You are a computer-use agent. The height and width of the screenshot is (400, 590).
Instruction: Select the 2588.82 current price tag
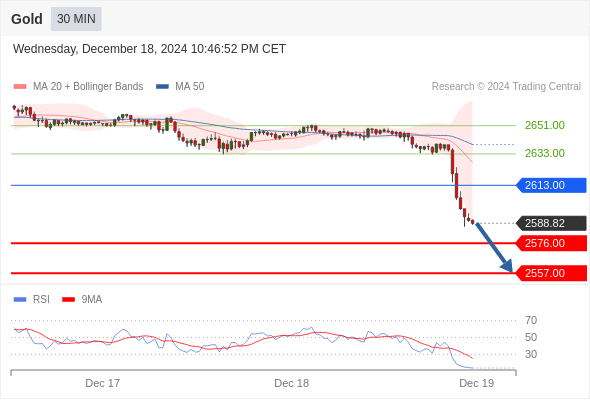pyautogui.click(x=551, y=224)
